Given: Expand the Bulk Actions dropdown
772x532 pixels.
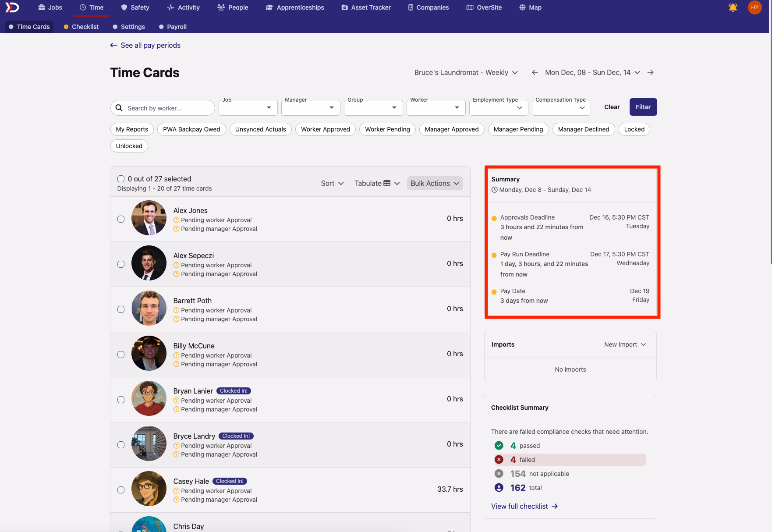Looking at the screenshot, I should click(x=435, y=183).
